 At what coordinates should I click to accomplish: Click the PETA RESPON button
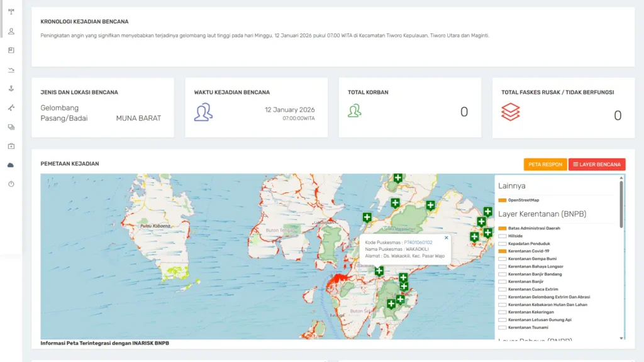545,165
